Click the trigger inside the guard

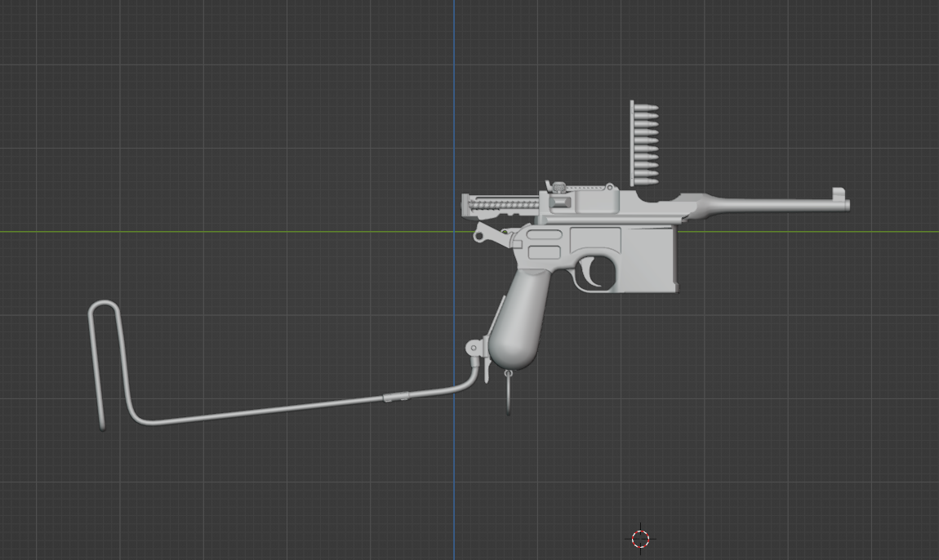coord(588,271)
